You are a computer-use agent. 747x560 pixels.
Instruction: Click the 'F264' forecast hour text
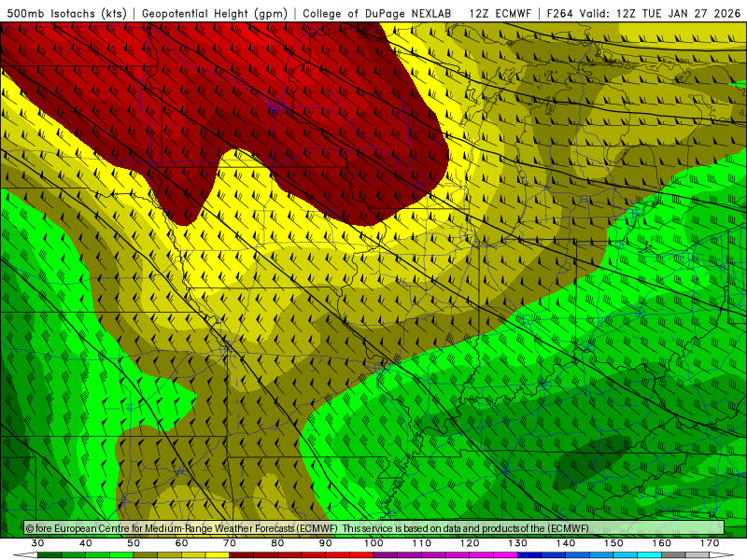[x=559, y=13]
